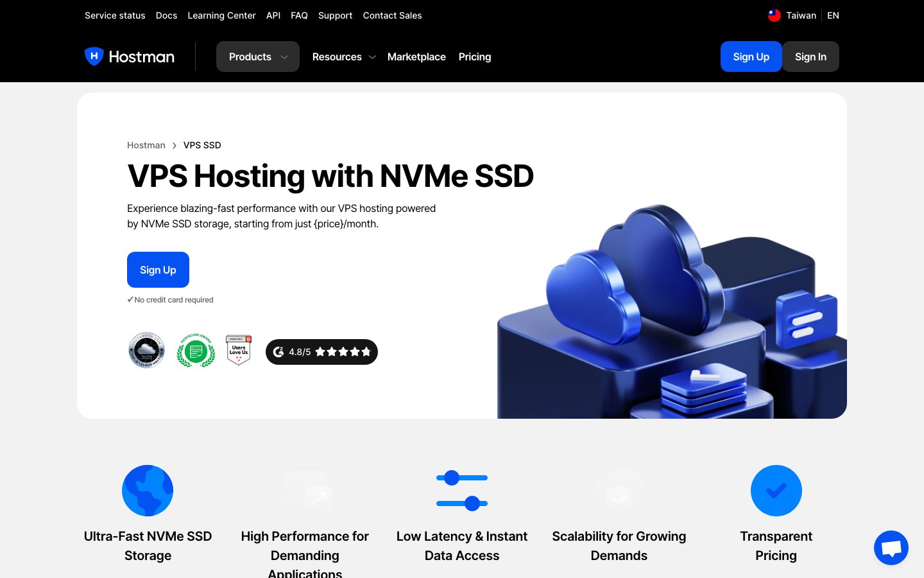Click the checkmark icon above Transparent Pricing
This screenshot has width=924, height=578.
point(776,491)
